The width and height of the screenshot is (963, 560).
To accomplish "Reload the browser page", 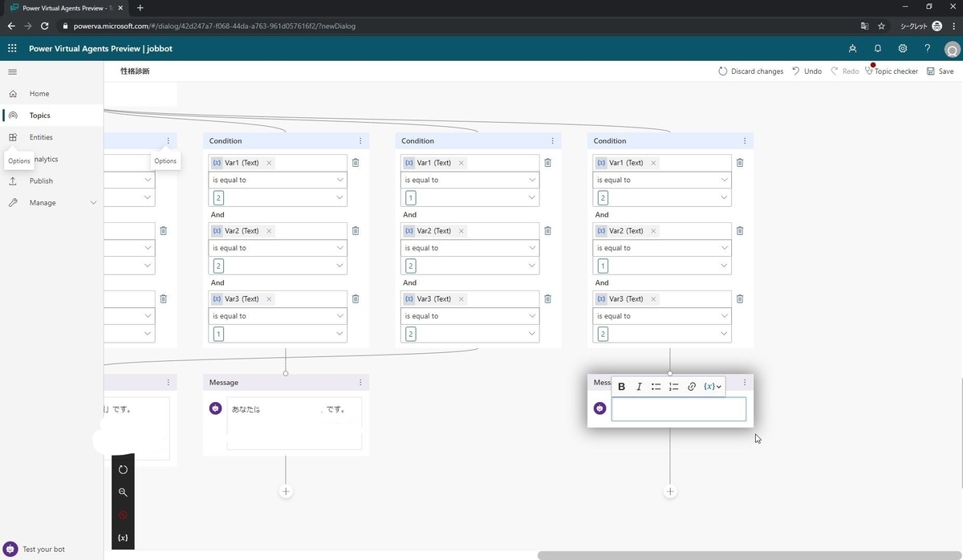I will click(45, 26).
